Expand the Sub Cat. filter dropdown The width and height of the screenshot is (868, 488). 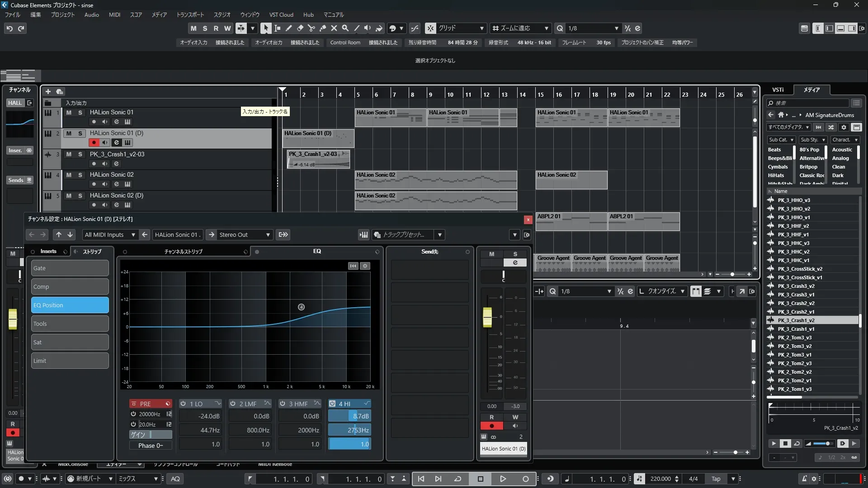781,140
